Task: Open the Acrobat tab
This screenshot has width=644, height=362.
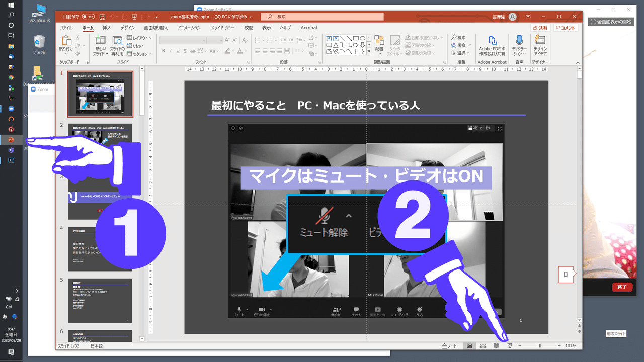Action: click(x=309, y=28)
